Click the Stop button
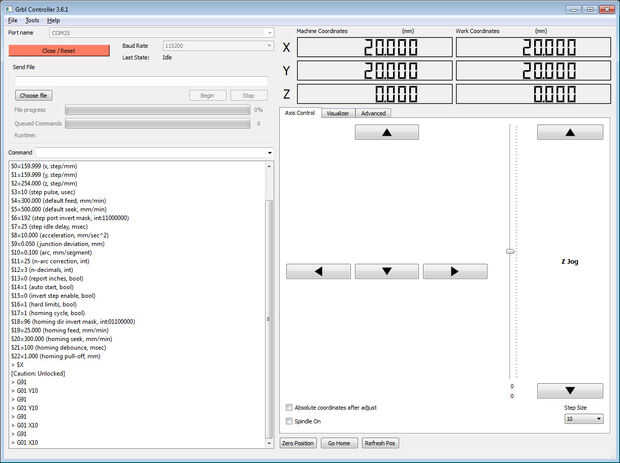620x463 pixels. click(249, 95)
